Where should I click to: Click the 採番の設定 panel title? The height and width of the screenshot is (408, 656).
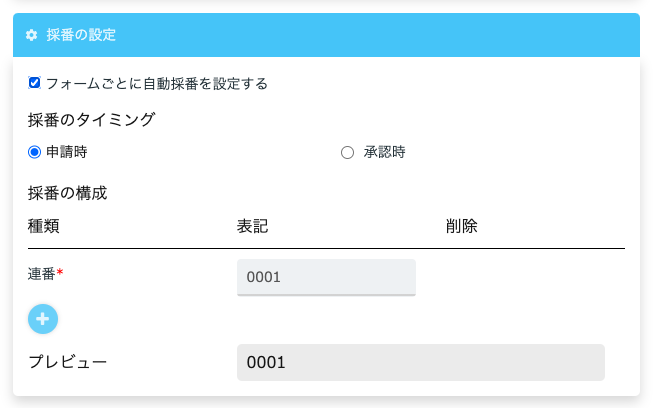81,35
